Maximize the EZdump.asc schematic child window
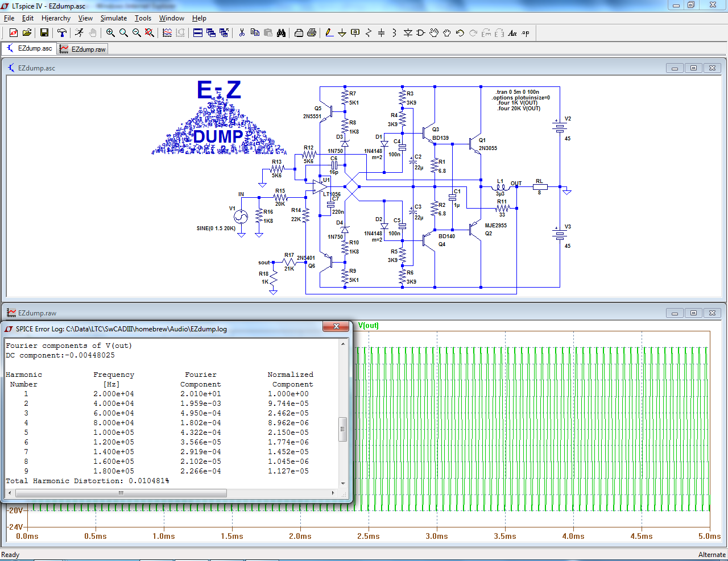The image size is (728, 561). (693, 68)
